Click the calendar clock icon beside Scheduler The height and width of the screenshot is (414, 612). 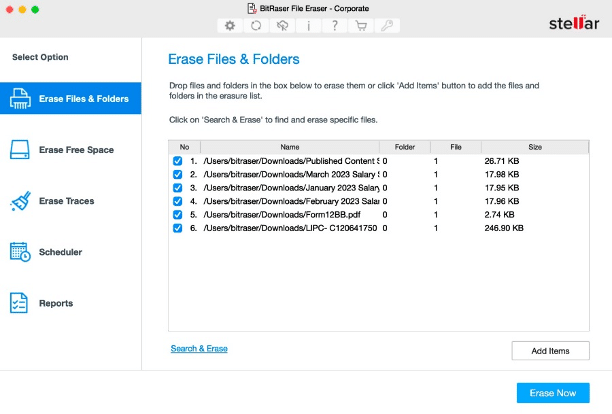click(20, 252)
